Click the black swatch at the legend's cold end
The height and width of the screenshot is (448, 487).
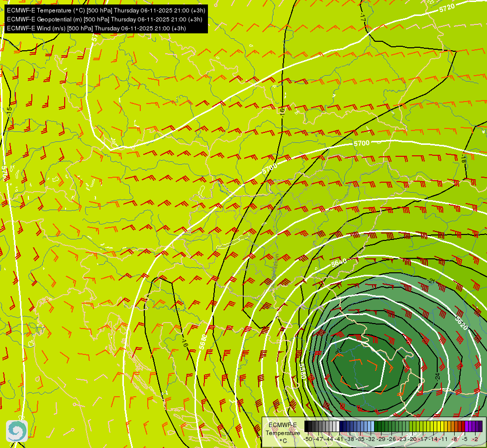[306, 426]
